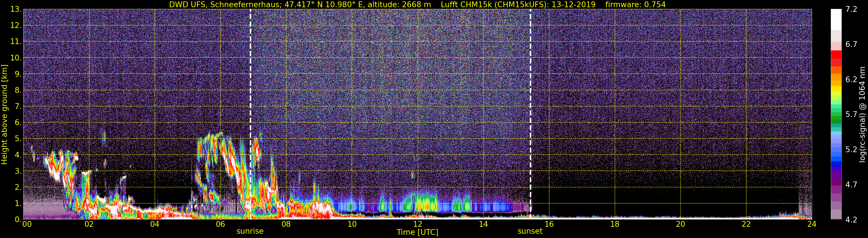Click the colorbar value '4.7'
Screen dimensions: 868x238
851,184
